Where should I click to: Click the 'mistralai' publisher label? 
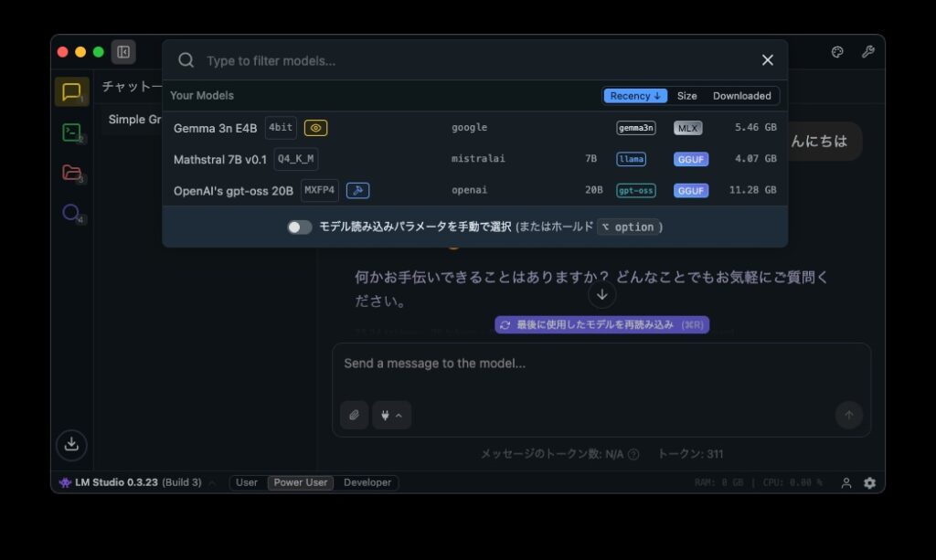click(x=478, y=159)
